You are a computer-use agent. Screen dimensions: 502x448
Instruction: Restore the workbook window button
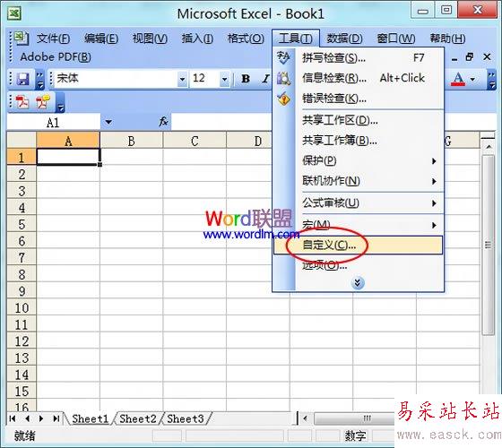click(x=470, y=57)
